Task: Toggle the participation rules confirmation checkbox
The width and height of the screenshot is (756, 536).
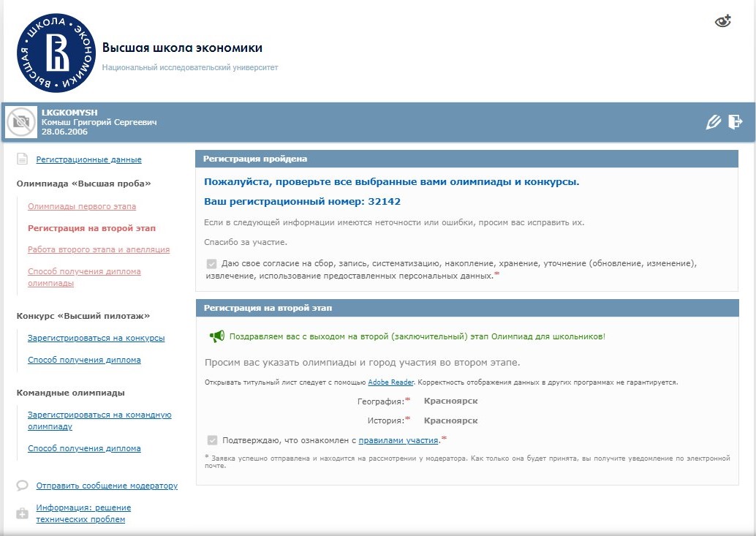Action: click(x=212, y=440)
